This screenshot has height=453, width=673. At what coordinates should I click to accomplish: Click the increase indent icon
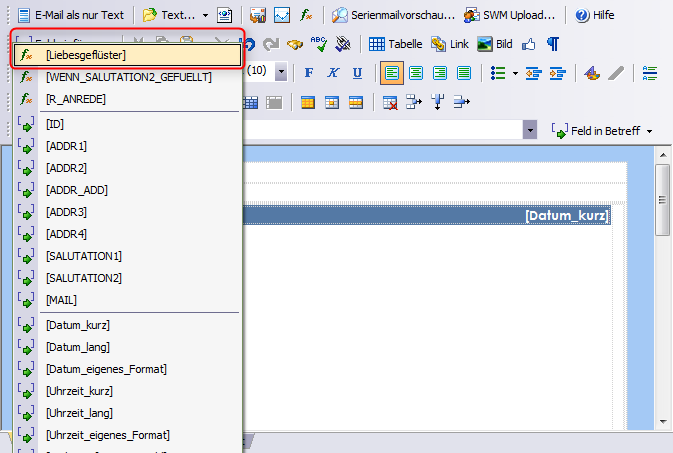point(558,73)
